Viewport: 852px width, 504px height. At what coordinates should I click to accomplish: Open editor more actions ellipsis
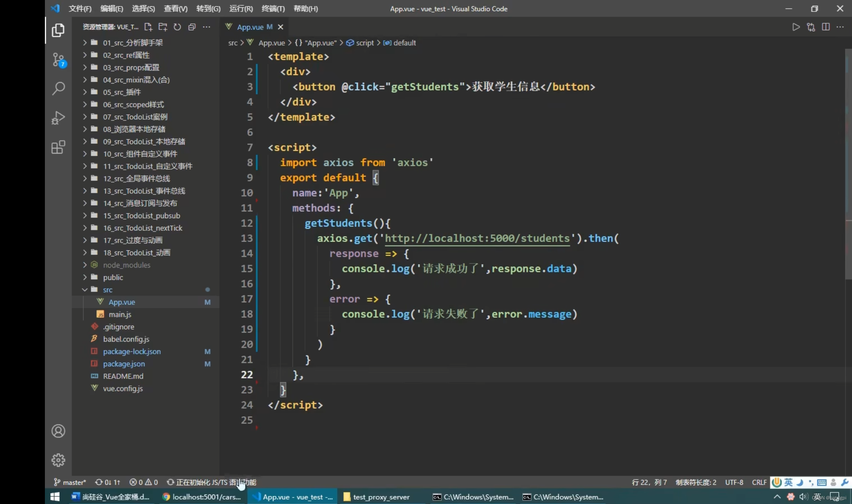pos(840,27)
